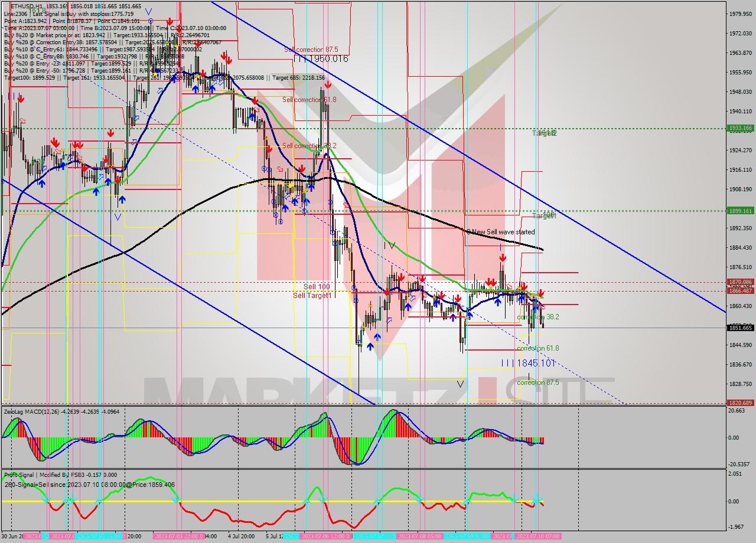Image resolution: width=756 pixels, height=543 pixels.
Task: Click the red 1870.086 price level tag
Action: [739, 282]
